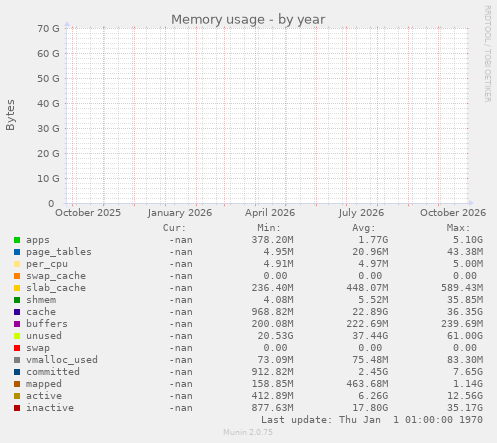The height and width of the screenshot is (443, 497).
Task: Click cache average value 22.89G
Action: point(370,312)
